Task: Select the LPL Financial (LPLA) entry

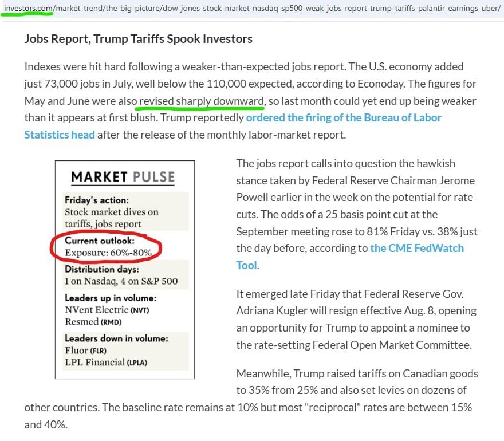Action: tap(106, 362)
